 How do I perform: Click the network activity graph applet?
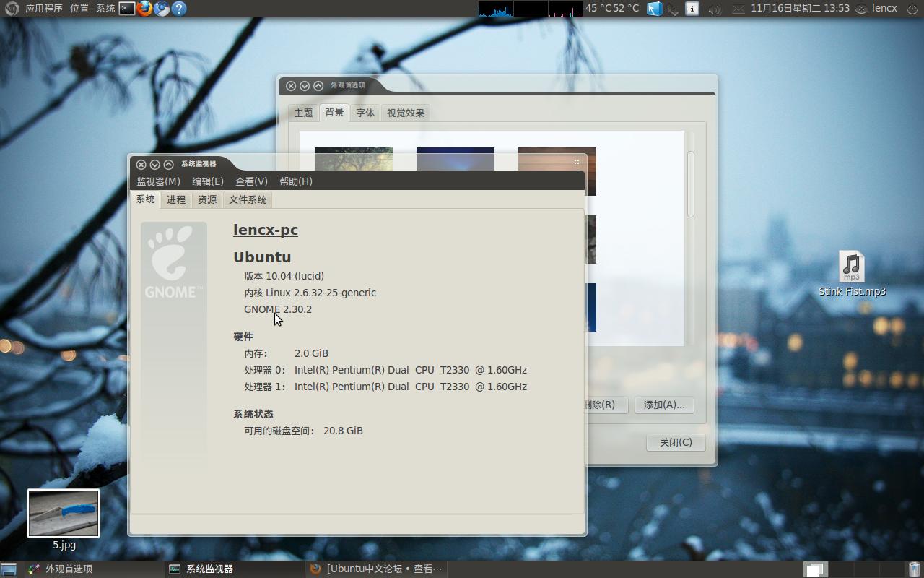566,9
